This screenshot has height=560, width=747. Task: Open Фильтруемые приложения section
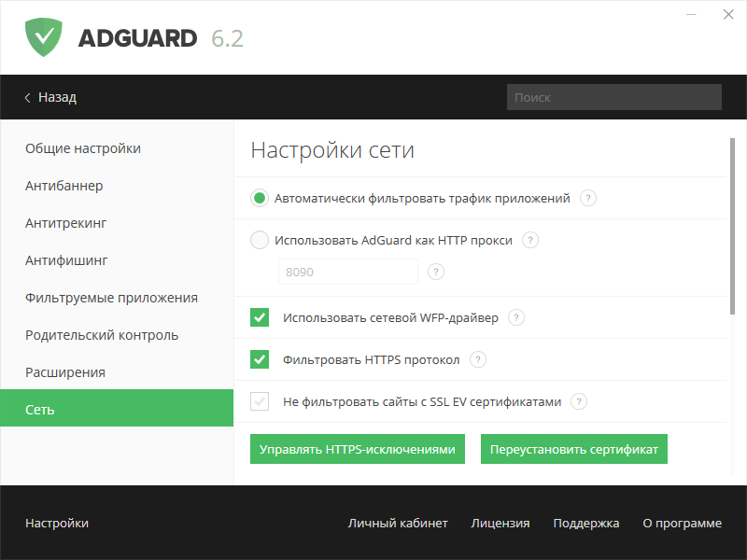click(x=117, y=298)
